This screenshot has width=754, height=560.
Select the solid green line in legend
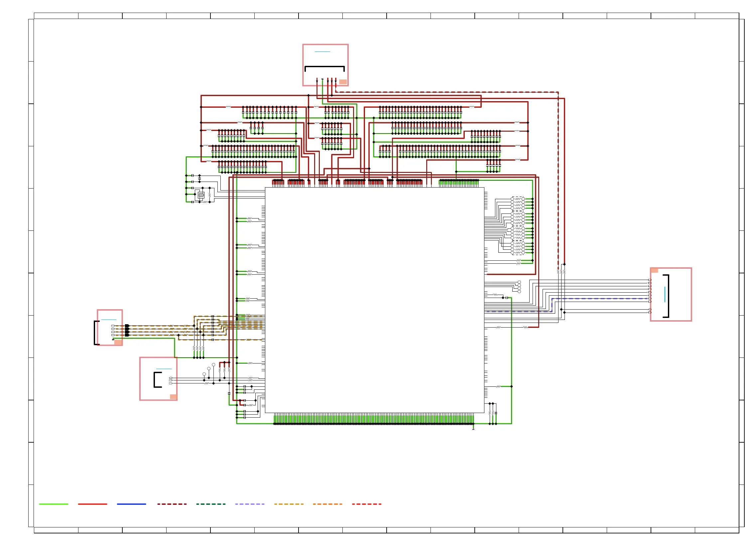[x=54, y=504]
